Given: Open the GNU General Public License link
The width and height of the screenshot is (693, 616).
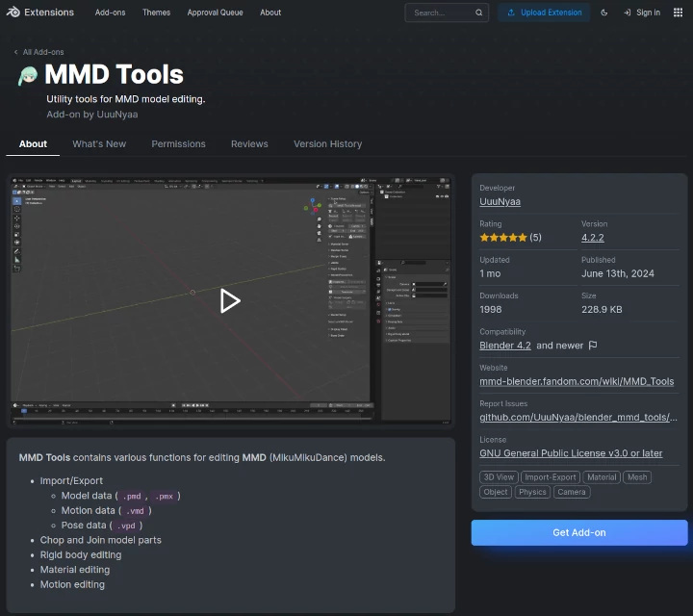Looking at the screenshot, I should [571, 453].
